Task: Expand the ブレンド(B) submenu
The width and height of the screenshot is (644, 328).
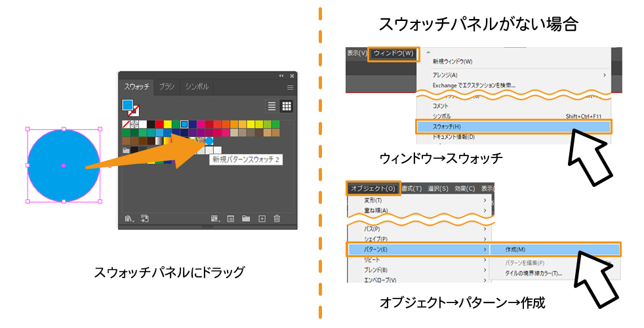Action: (419, 270)
